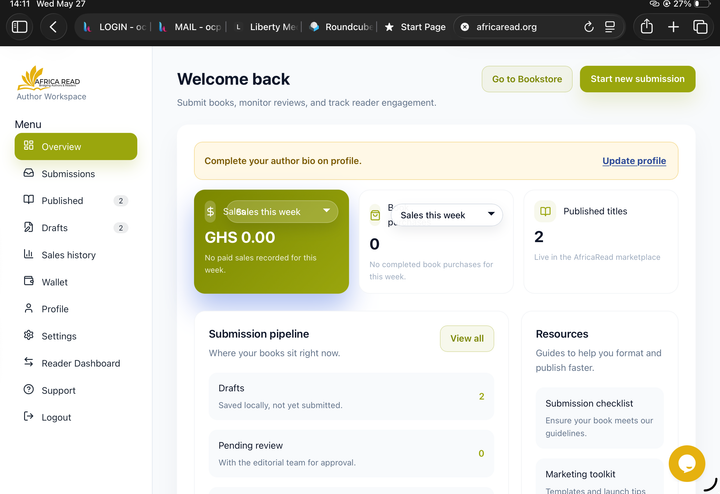The width and height of the screenshot is (720, 494).
Task: Switch to the Liberty Me tab
Action: tap(265, 27)
